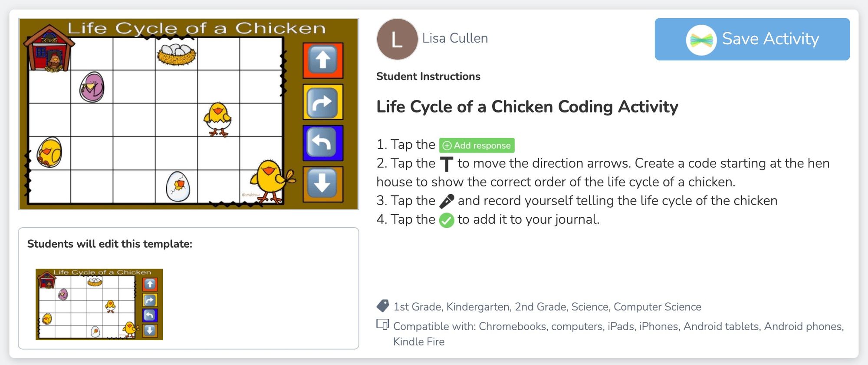The image size is (868, 365).
Task: Click the hen house picture in grid
Action: pos(49,49)
